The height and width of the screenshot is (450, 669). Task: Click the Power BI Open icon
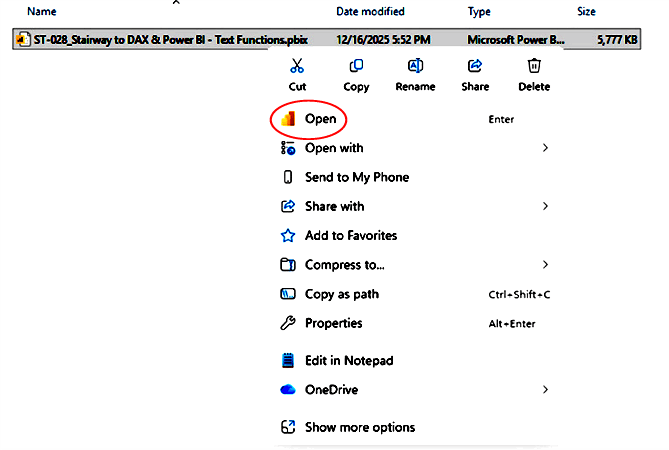click(x=288, y=119)
